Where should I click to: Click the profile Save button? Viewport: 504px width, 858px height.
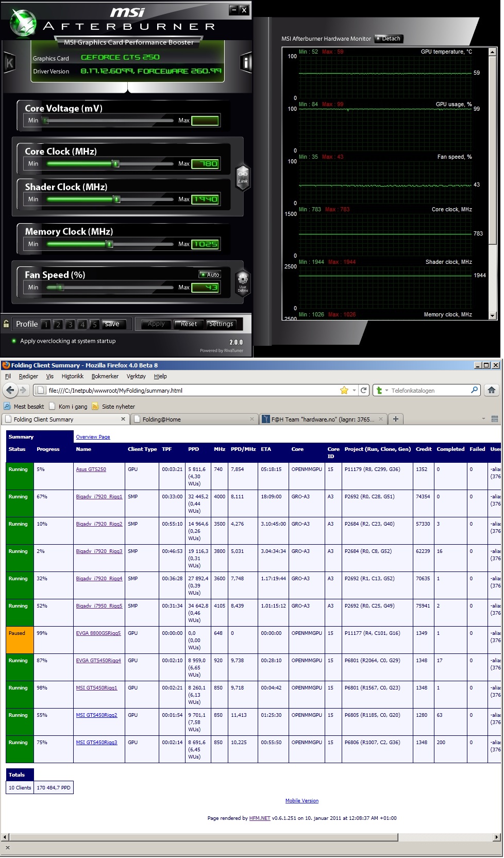tap(113, 324)
